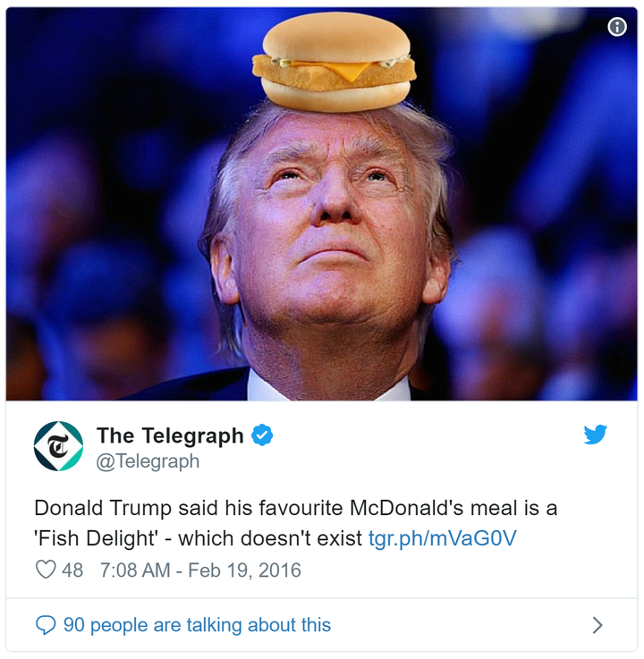Click the fish sandwich in the photo
The height and width of the screenshot is (659, 644).
335,62
